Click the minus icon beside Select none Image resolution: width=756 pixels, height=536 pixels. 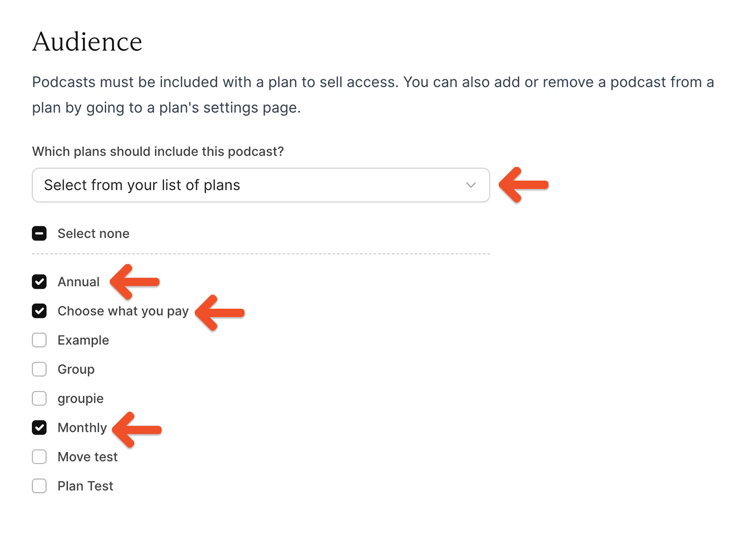39,233
